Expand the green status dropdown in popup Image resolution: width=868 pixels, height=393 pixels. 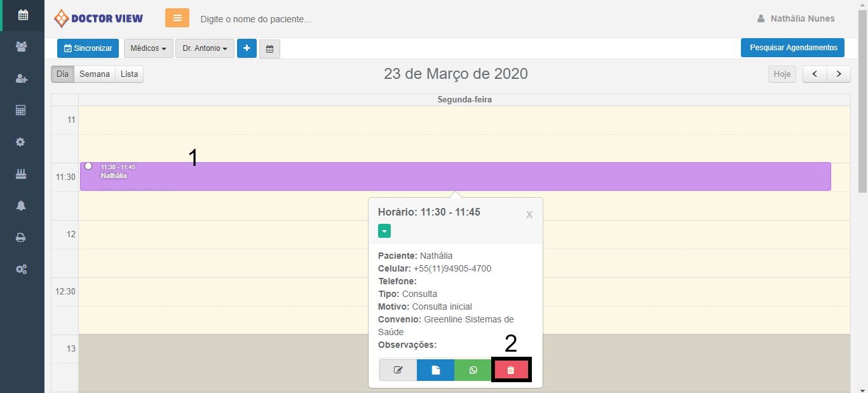[384, 231]
